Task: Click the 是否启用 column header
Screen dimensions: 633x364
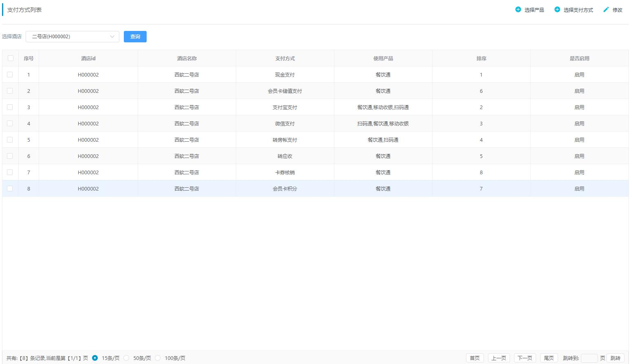Action: click(x=580, y=58)
